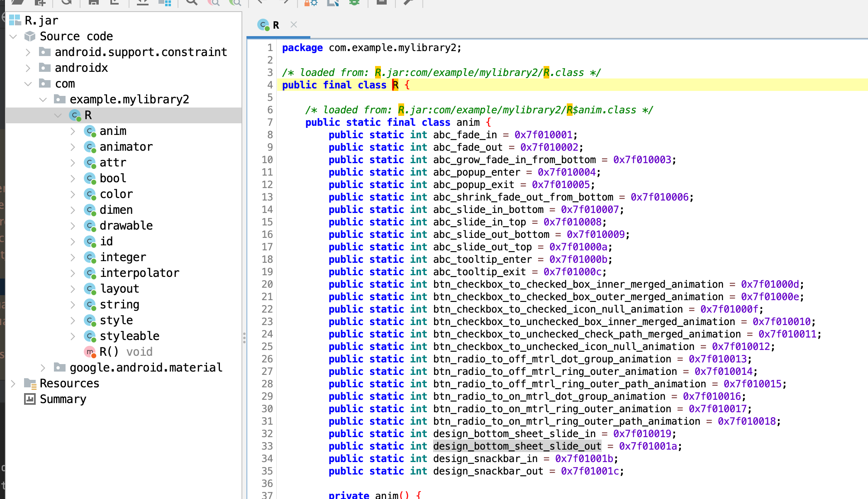This screenshot has height=499, width=868.
Task: Select styleable class in the tree
Action: coord(129,336)
